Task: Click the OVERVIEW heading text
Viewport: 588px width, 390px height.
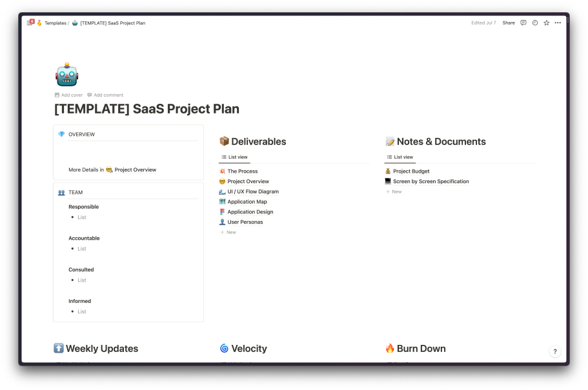Action: (x=81, y=134)
